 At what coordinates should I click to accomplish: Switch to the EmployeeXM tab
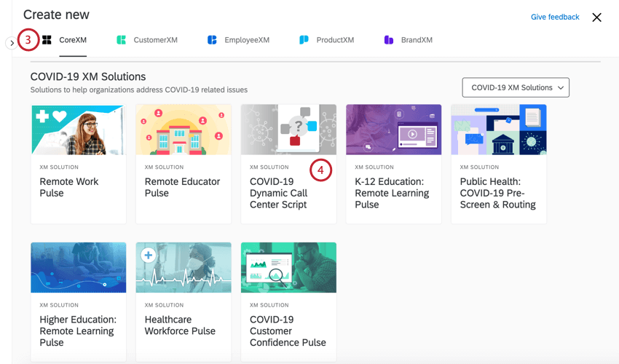247,40
